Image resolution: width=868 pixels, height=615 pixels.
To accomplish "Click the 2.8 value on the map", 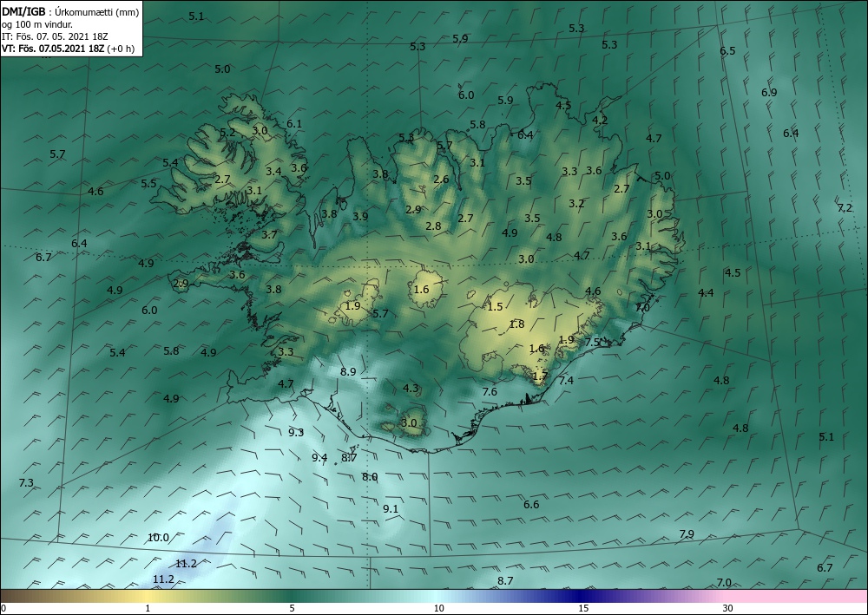I will point(433,226).
